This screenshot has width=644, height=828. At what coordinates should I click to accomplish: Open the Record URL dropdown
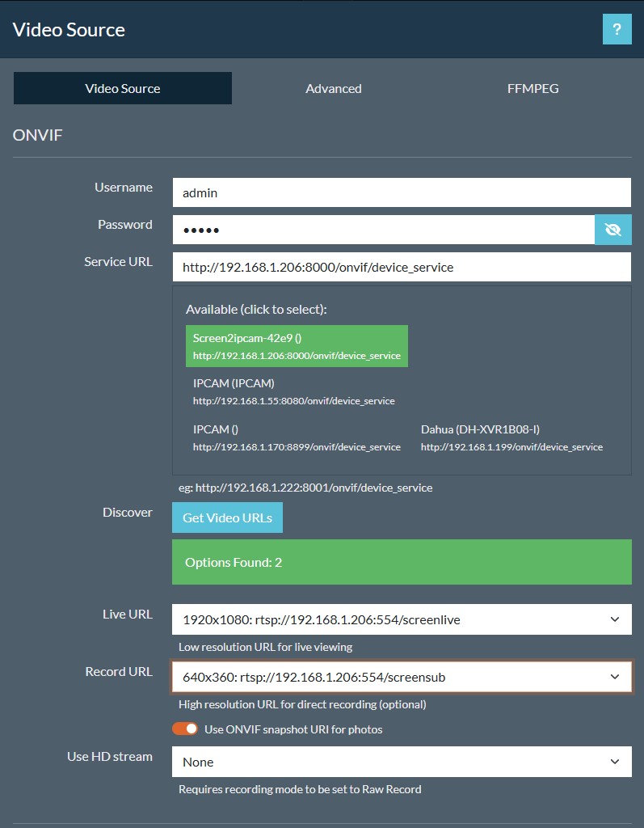[x=402, y=677]
